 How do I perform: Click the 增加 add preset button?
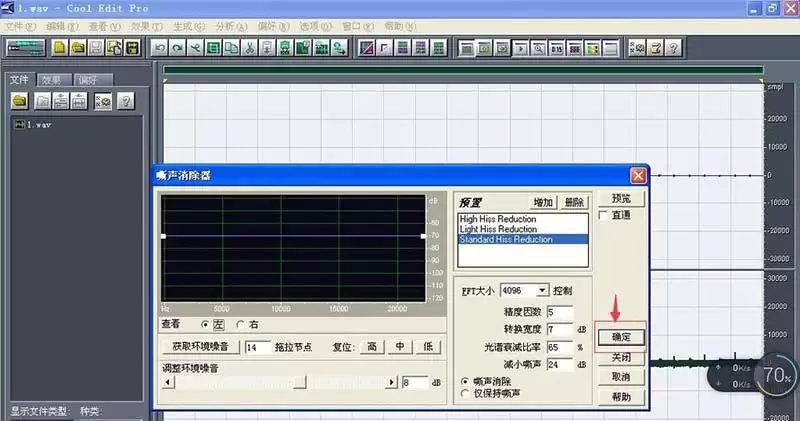tap(543, 203)
